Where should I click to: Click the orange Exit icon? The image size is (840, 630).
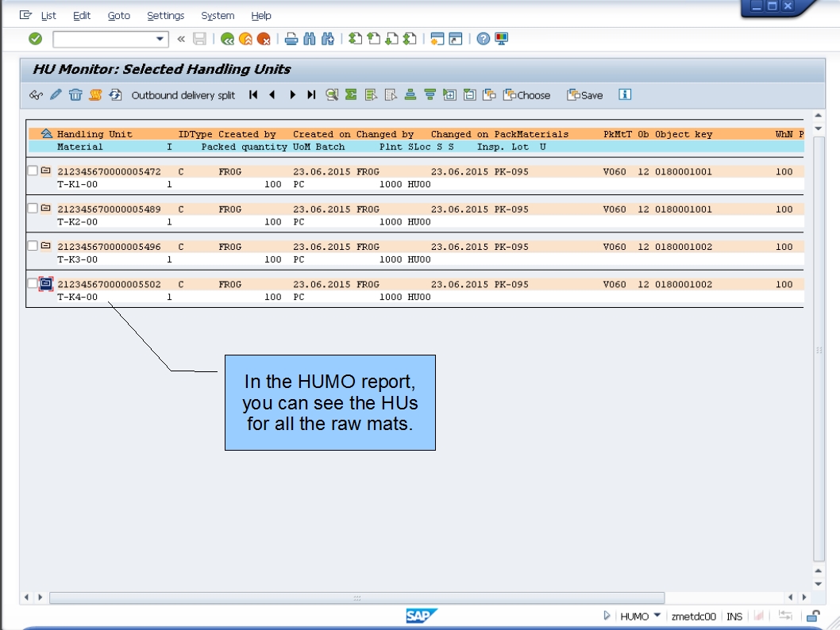pyautogui.click(x=245, y=39)
